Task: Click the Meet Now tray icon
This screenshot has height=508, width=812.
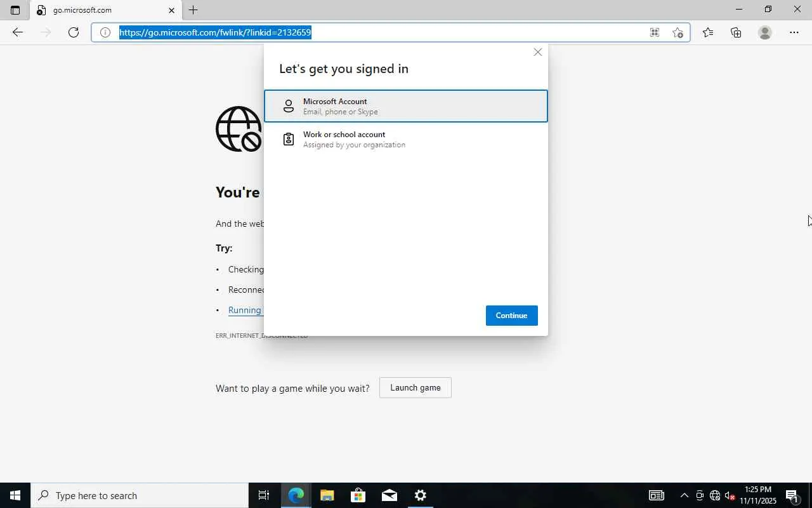Action: (700, 495)
